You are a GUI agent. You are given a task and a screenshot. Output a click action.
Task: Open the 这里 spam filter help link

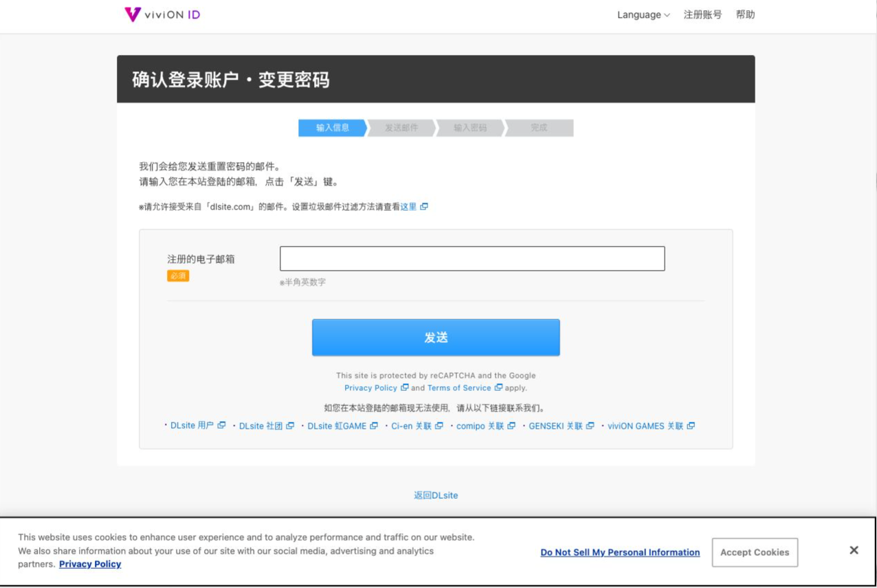[x=414, y=207]
